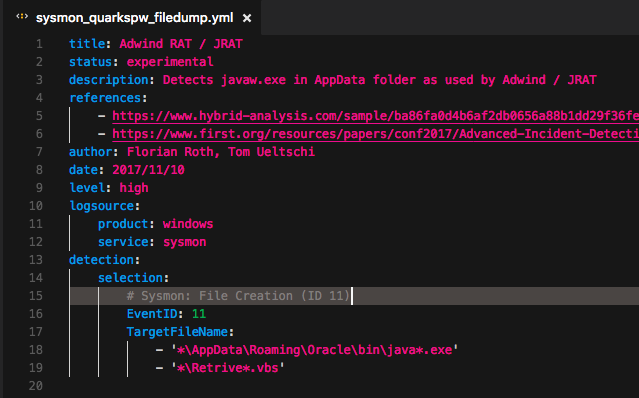
Task: Click the product value 'windows'
Action: 188,224
